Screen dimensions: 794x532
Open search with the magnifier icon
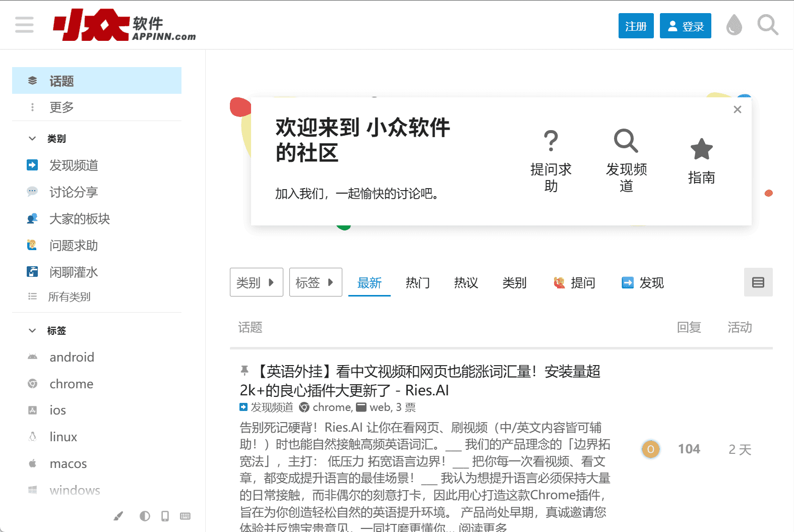[x=768, y=25]
